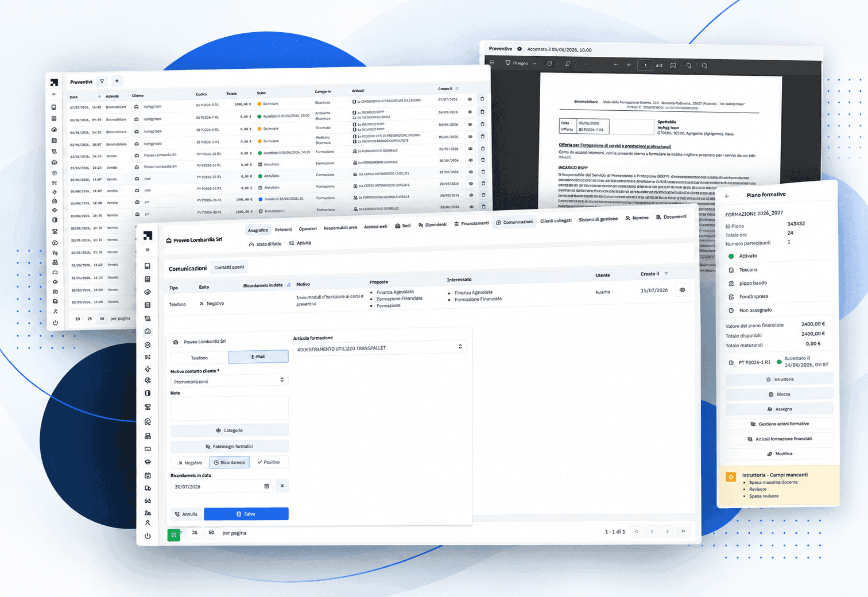
Task: Click eye icon on BI P2026-5 R1 row
Action: pyautogui.click(x=470, y=136)
